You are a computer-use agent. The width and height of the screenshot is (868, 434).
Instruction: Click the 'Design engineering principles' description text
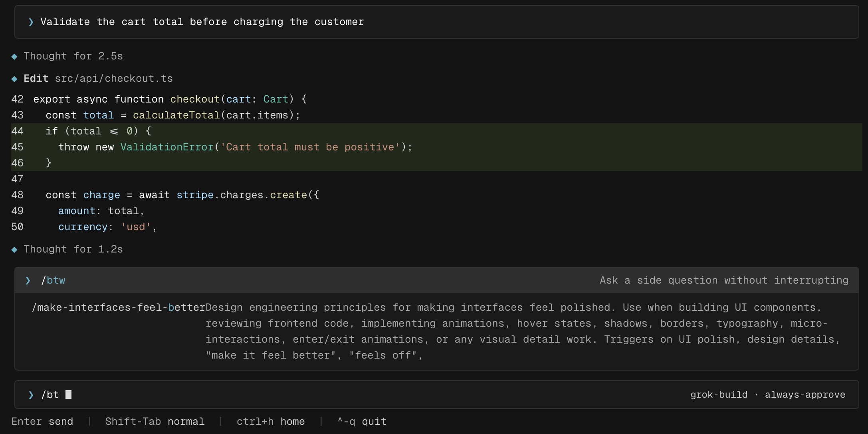pos(523,331)
